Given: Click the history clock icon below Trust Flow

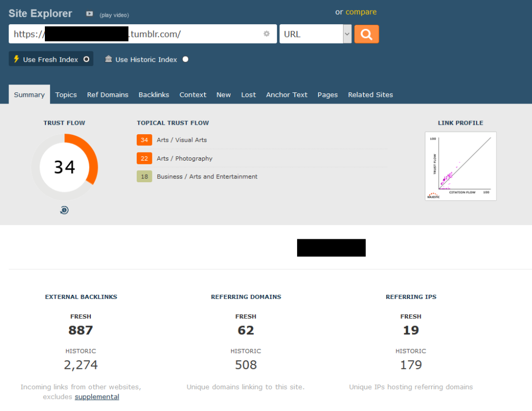Looking at the screenshot, I should 64,210.
